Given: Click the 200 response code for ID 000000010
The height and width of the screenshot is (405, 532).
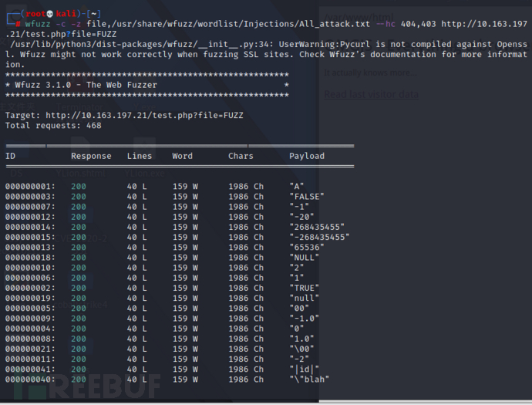Looking at the screenshot, I should [79, 268].
